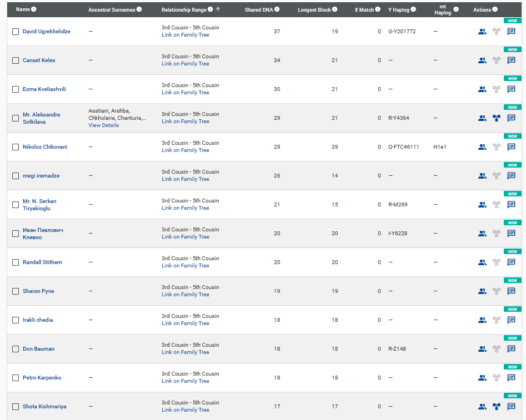Open In Common With for David Ugrekhelidze
Image resolution: width=526 pixels, height=420 pixels.
click(482, 32)
